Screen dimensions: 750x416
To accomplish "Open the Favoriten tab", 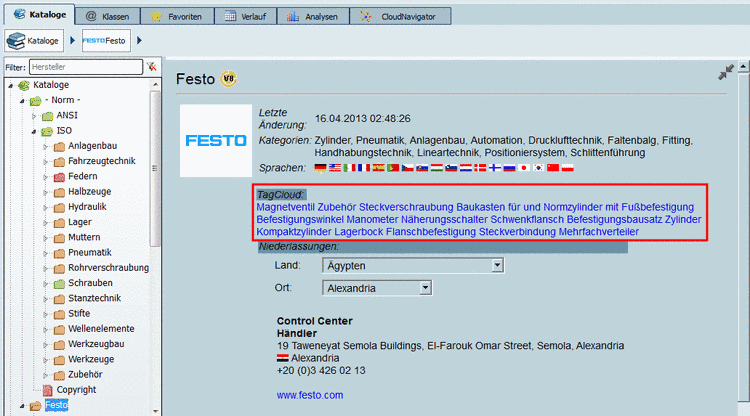I will [x=177, y=16].
